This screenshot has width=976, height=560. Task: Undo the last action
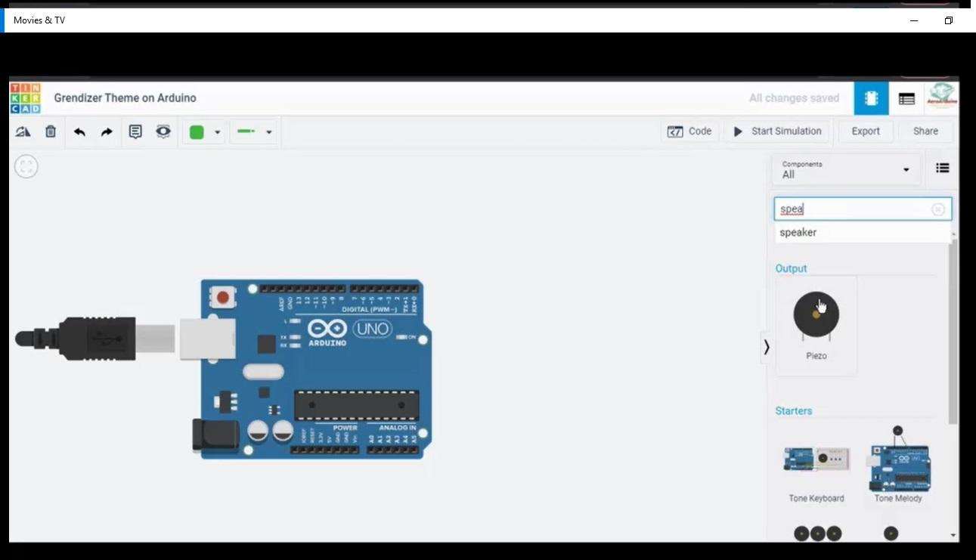[x=79, y=131]
